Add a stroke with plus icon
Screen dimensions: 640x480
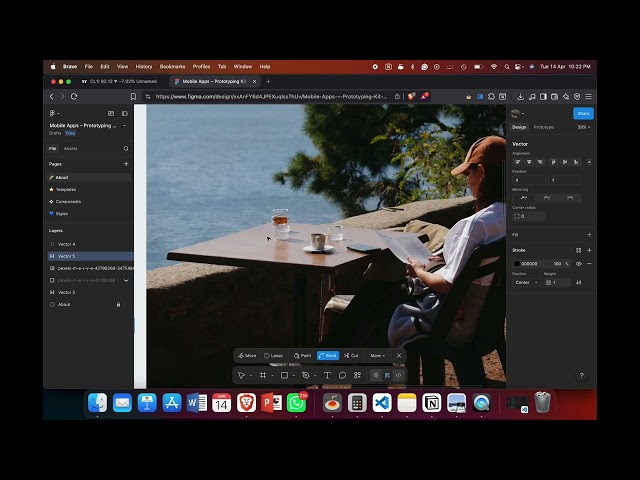(x=589, y=250)
